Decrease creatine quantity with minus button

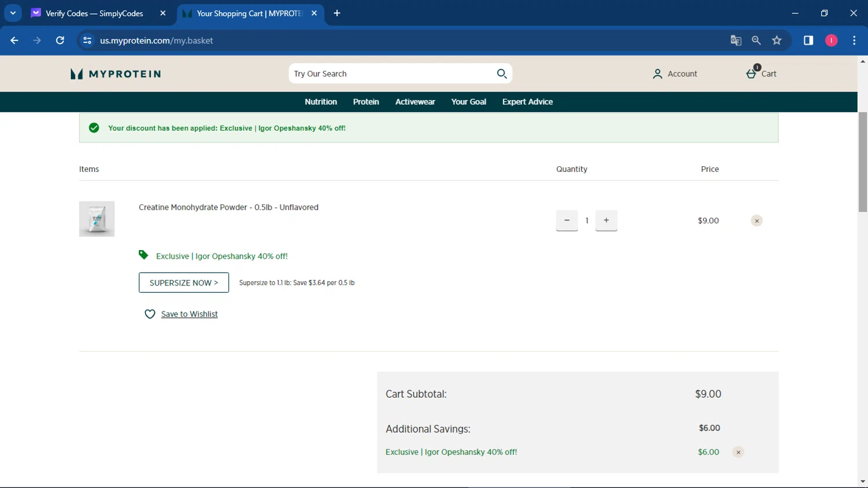[x=567, y=220]
